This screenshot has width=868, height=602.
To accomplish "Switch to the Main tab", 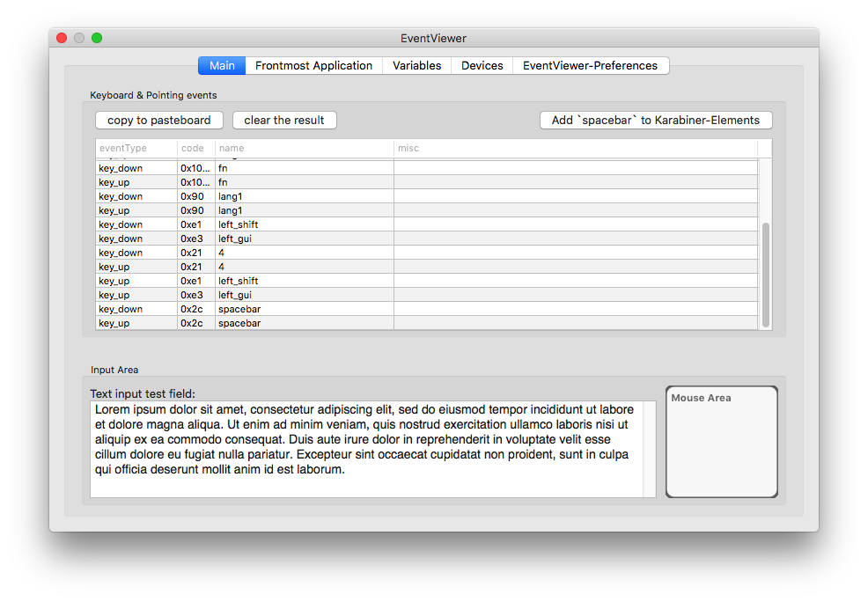I will click(x=222, y=65).
